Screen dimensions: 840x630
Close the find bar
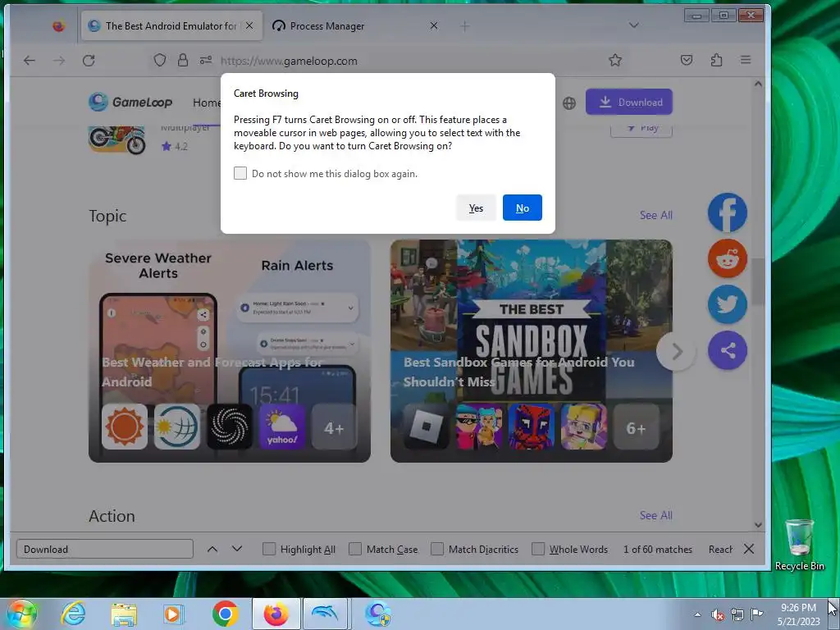pyautogui.click(x=749, y=549)
